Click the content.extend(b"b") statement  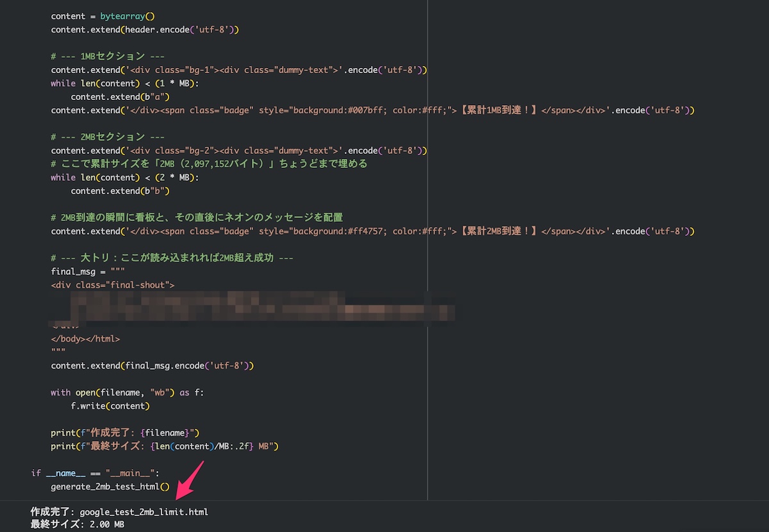click(120, 191)
